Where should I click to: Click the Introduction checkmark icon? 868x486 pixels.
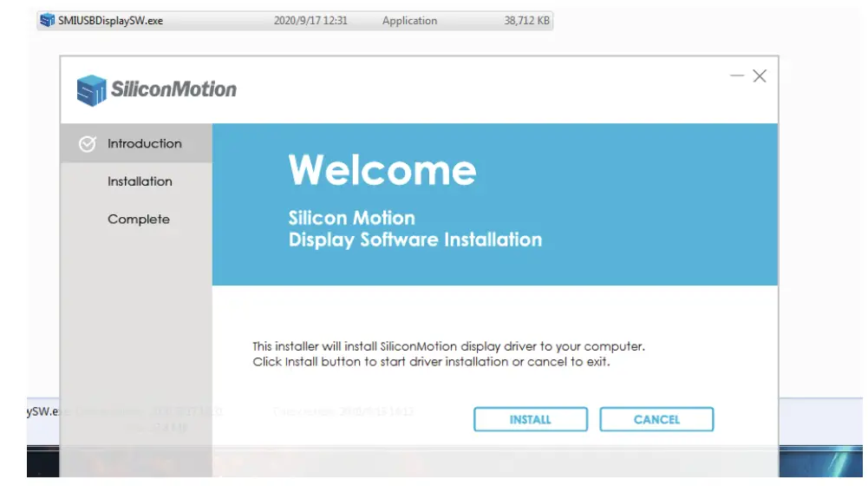[87, 144]
